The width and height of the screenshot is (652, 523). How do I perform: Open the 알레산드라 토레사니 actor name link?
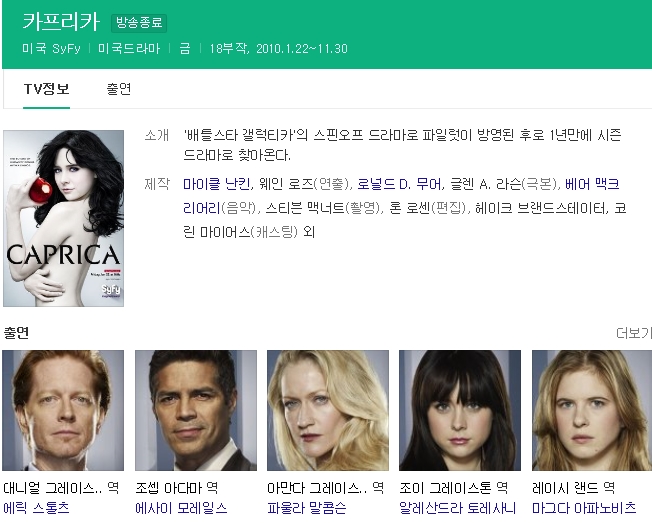click(457, 509)
